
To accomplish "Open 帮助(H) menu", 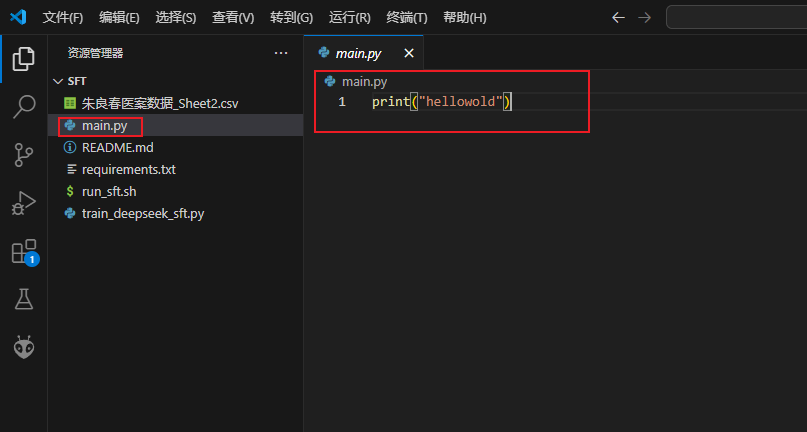I will coord(465,18).
